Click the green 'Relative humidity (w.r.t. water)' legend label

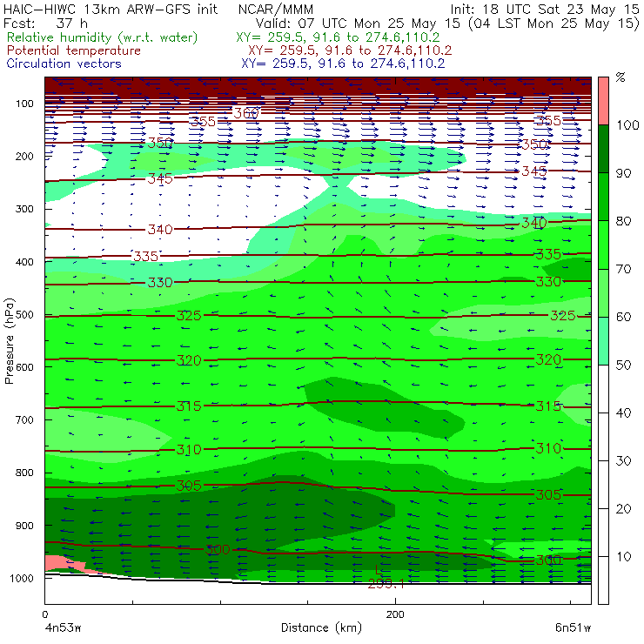103,37
